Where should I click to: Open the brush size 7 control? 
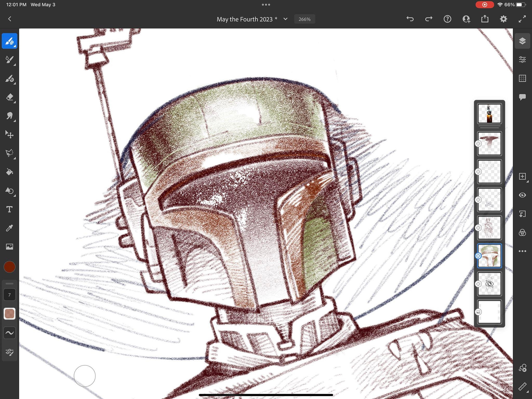point(9,295)
